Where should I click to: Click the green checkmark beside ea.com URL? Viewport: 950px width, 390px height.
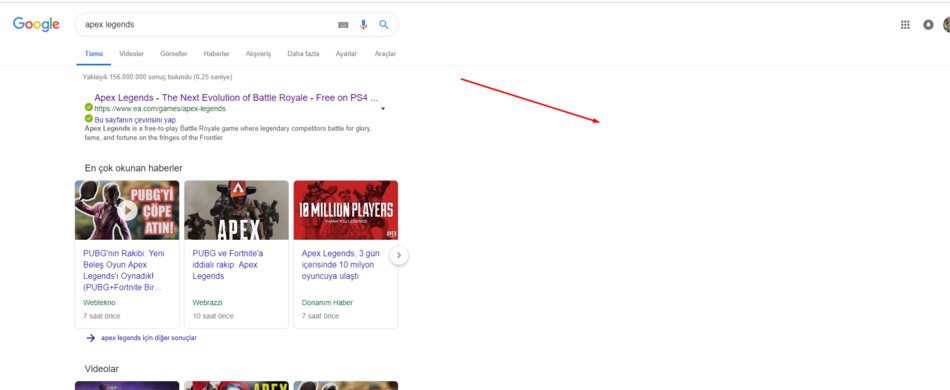coord(89,107)
